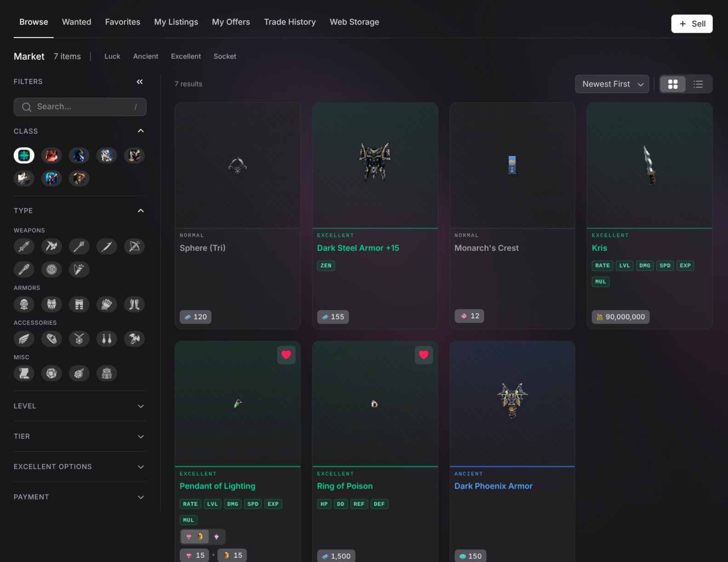The image size is (728, 562).
Task: Filter by swords weapon type
Action: pyautogui.click(x=24, y=246)
